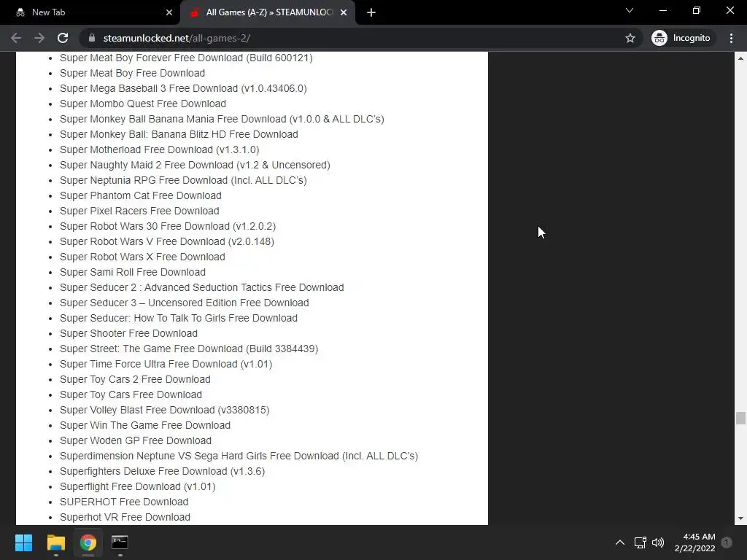Open Super Toy Cars 2 Free Download
This screenshot has height=560, width=747.
click(x=135, y=379)
